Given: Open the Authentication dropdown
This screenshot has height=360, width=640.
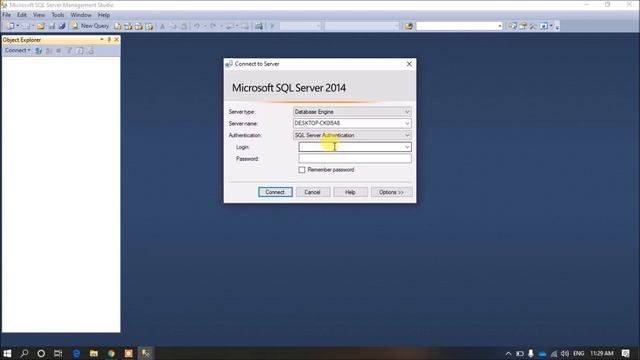Looking at the screenshot, I should (407, 135).
